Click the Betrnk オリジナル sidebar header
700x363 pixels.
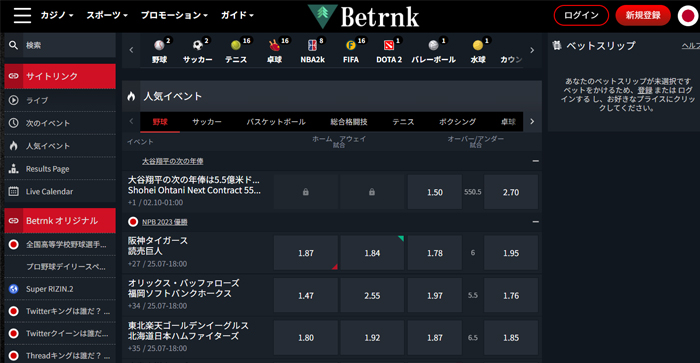tap(60, 221)
